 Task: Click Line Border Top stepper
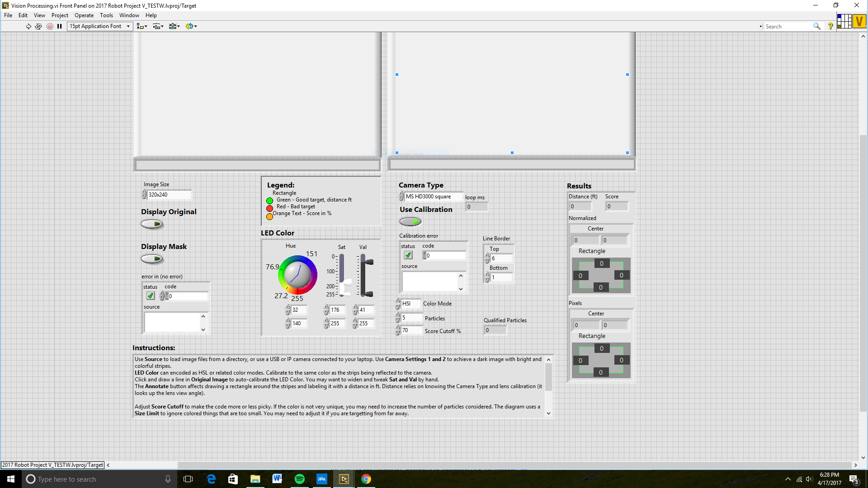(x=487, y=258)
